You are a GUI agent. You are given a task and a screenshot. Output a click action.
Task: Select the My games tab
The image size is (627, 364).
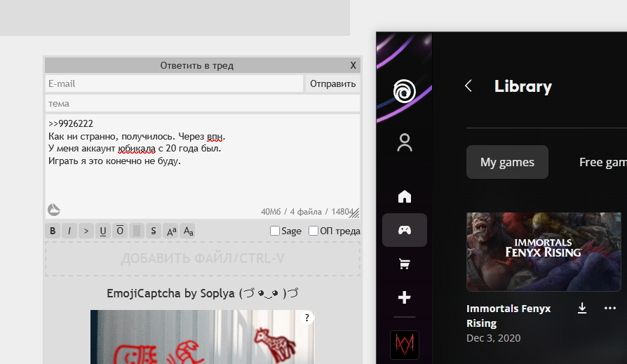point(507,162)
